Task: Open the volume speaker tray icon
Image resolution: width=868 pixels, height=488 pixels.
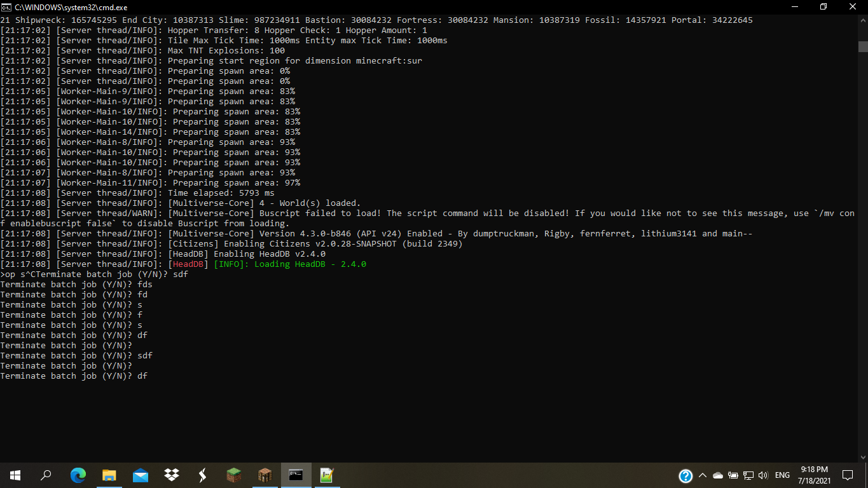Action: 764,475
